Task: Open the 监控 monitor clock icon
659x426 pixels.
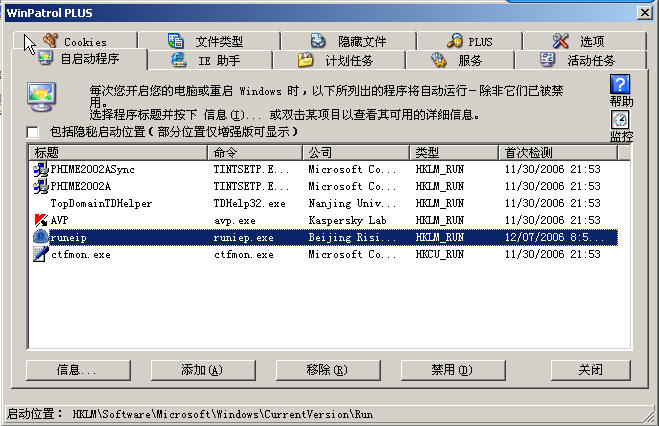Action: tap(620, 120)
